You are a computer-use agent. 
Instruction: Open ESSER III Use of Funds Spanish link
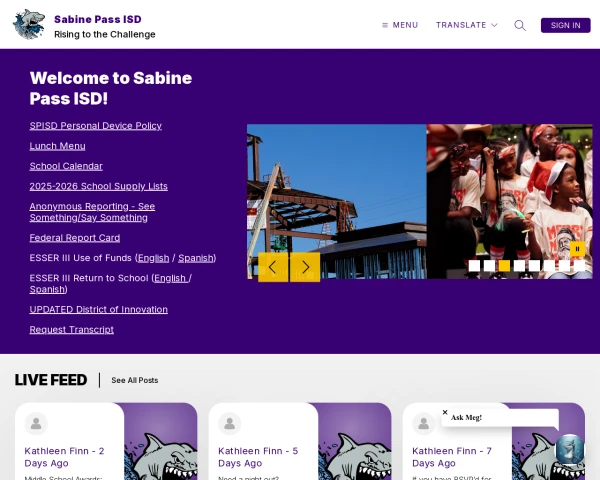196,258
